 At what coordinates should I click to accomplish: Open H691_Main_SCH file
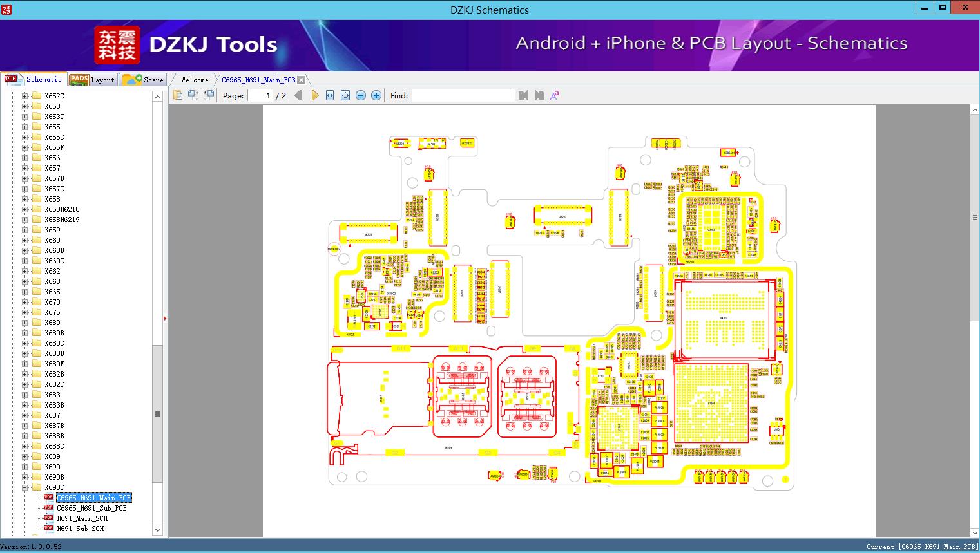click(x=82, y=518)
